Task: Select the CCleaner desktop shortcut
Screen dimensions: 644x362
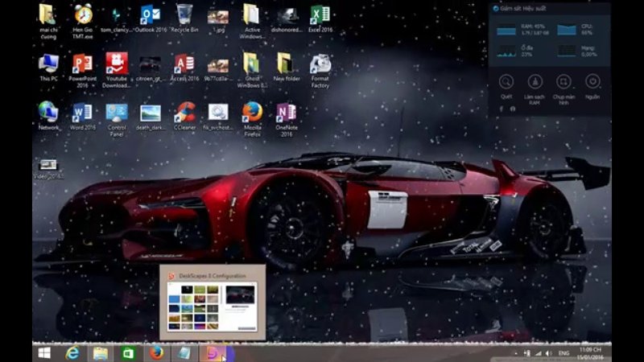Action: tap(184, 116)
